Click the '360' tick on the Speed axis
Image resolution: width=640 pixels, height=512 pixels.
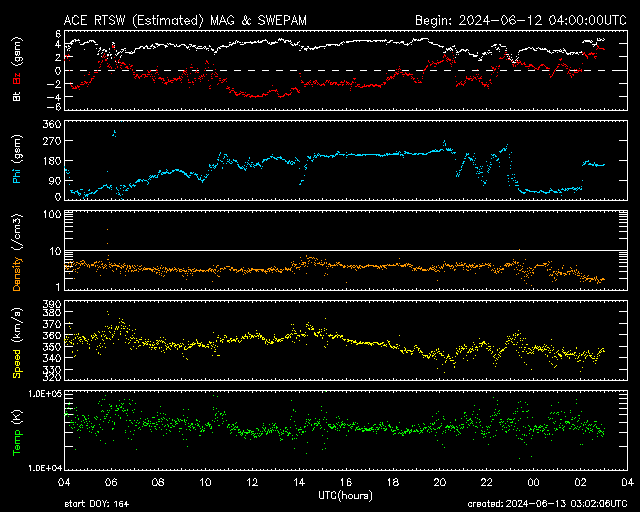(52, 336)
